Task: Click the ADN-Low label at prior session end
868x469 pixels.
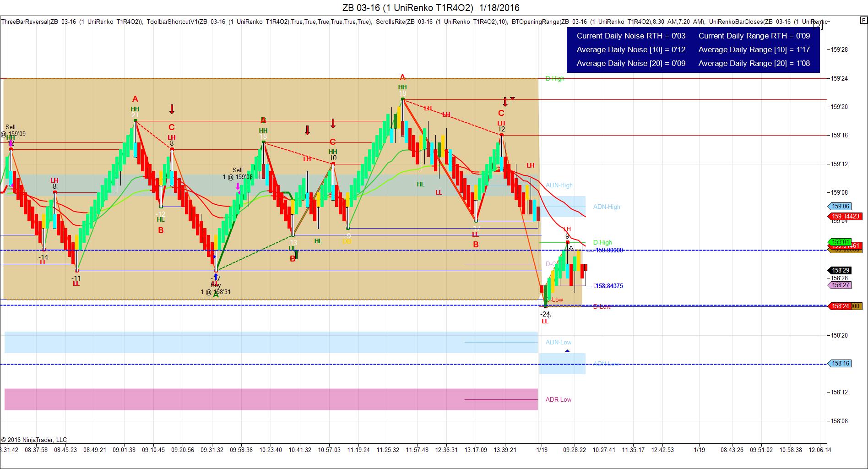Action: point(558,342)
